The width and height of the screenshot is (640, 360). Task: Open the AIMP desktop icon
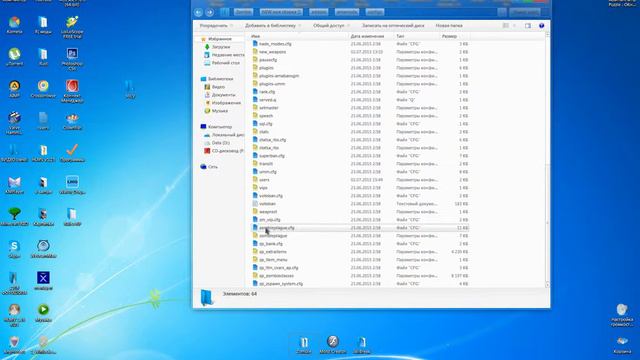(14, 89)
